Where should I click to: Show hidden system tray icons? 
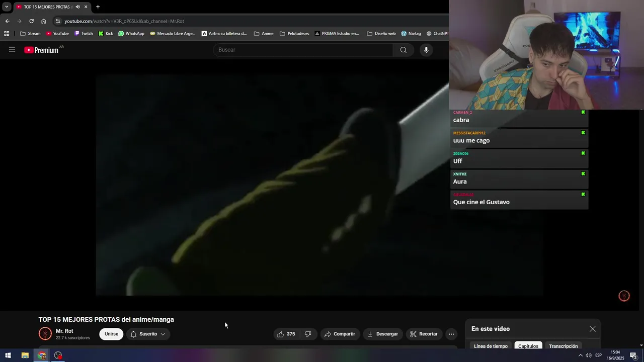click(x=580, y=355)
